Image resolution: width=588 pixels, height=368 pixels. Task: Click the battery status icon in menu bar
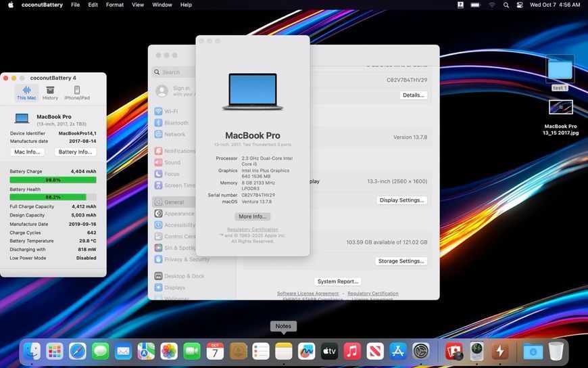point(476,5)
